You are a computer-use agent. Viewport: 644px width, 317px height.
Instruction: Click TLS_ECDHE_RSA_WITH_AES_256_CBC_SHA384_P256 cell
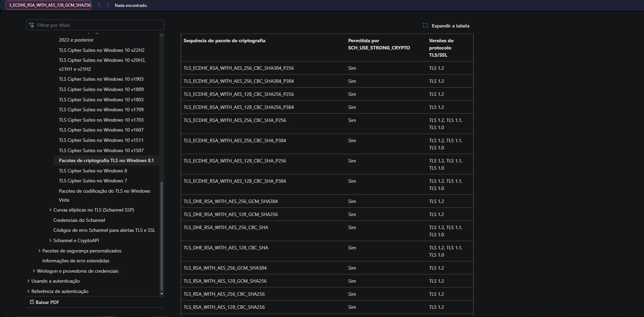click(238, 68)
